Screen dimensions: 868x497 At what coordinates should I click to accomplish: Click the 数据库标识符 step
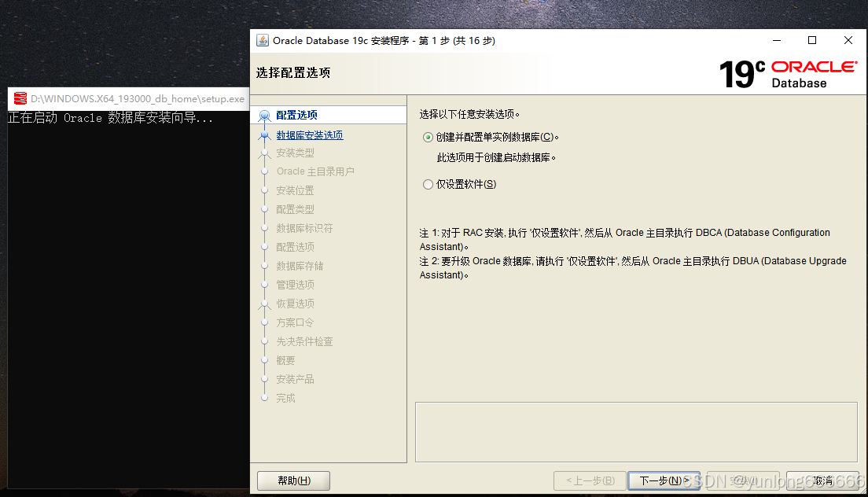coord(304,228)
